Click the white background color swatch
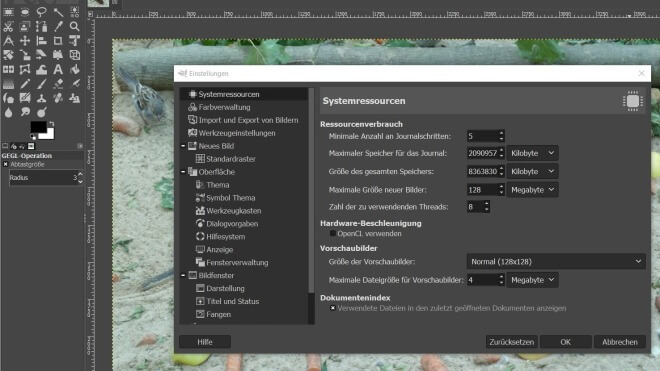Screen dimensions: 660x371 (50, 134)
